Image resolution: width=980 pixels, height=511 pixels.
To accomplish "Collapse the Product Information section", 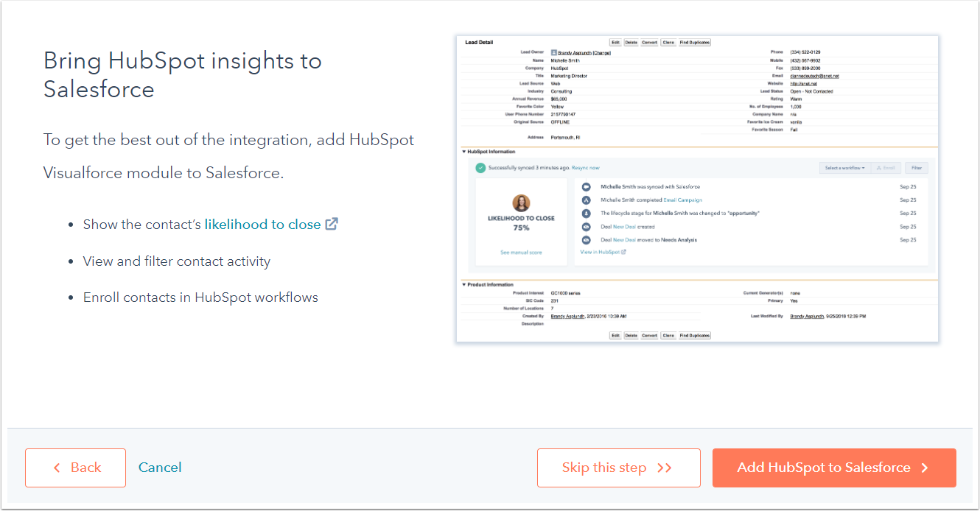I will 464,284.
